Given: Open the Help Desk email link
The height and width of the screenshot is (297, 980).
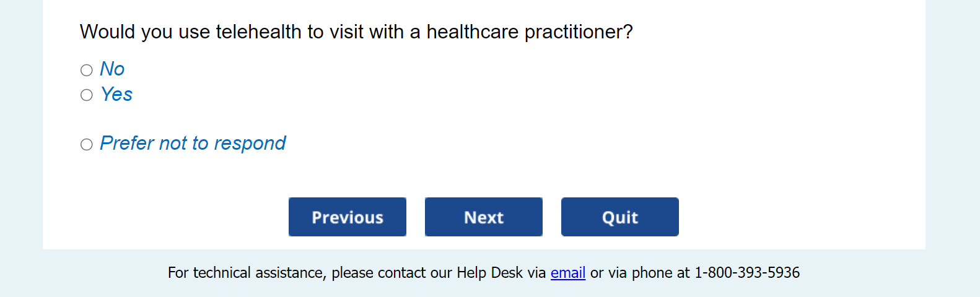Looking at the screenshot, I should (x=567, y=273).
